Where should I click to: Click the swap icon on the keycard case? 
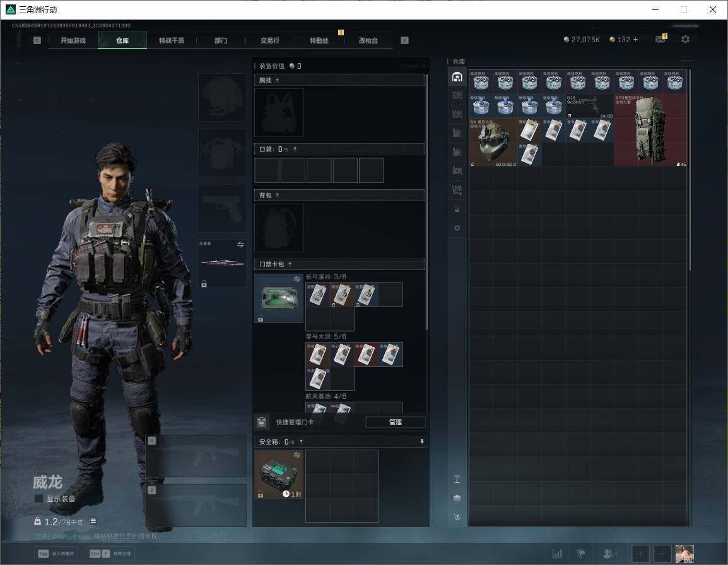pos(296,279)
